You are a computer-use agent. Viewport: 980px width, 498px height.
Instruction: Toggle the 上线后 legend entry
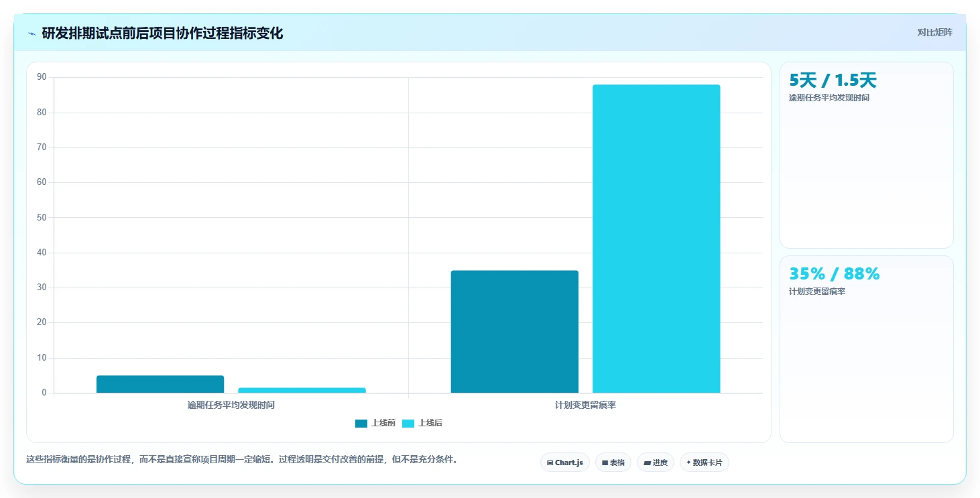[x=422, y=423]
